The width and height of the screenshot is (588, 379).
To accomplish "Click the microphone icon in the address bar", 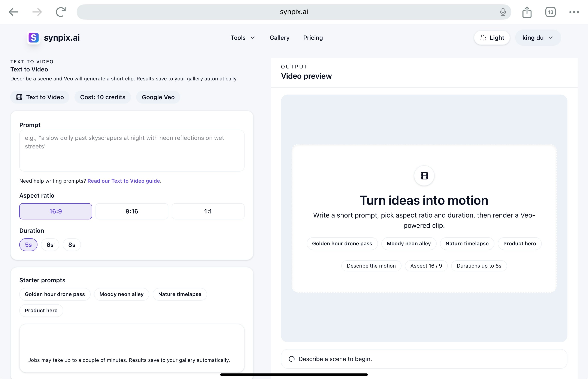I will 503,12.
